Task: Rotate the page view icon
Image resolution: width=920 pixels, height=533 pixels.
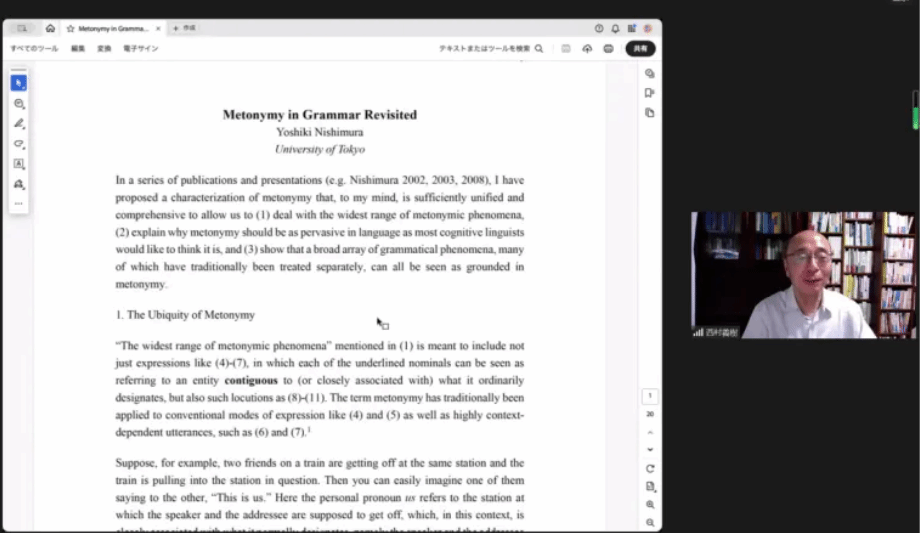Action: click(x=650, y=468)
